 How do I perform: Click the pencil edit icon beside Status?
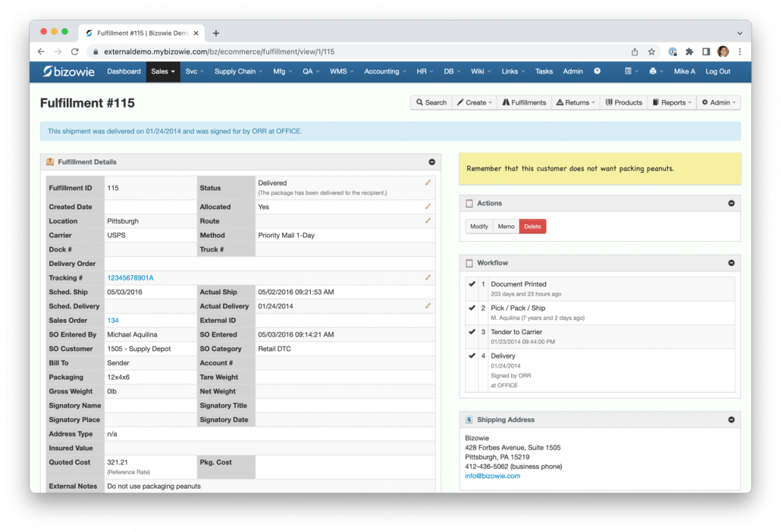(x=428, y=183)
